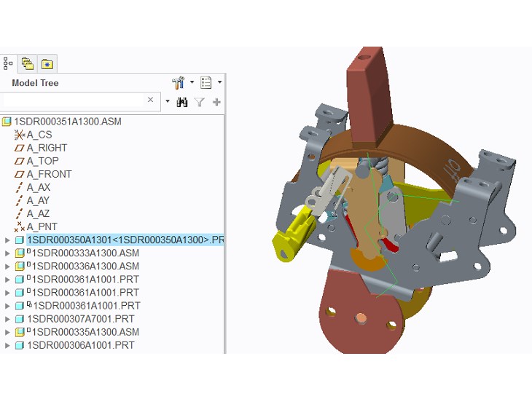Image resolution: width=532 pixels, height=399 pixels.
Task: Click the assembly icon of 1SDR000335A1300.ASM
Action: 20,332
